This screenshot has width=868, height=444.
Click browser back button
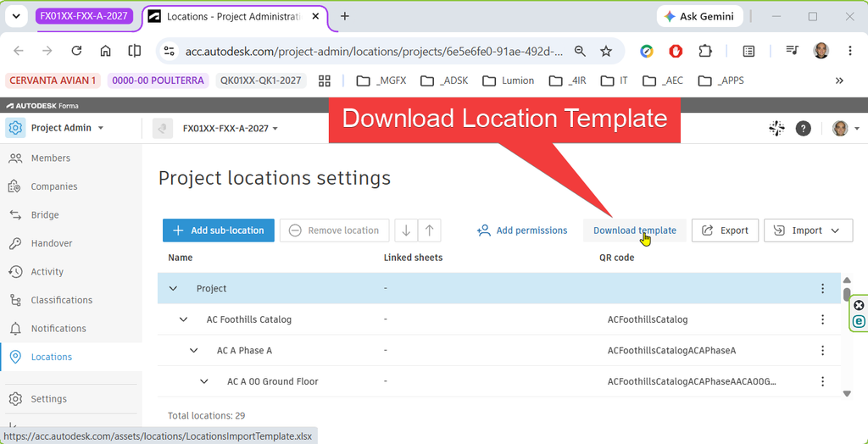click(19, 51)
